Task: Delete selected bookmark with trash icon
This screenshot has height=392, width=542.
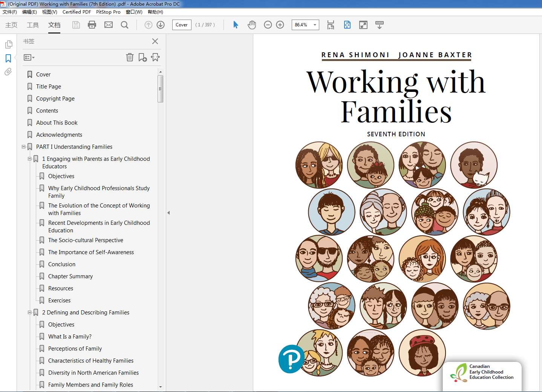Action: click(130, 57)
